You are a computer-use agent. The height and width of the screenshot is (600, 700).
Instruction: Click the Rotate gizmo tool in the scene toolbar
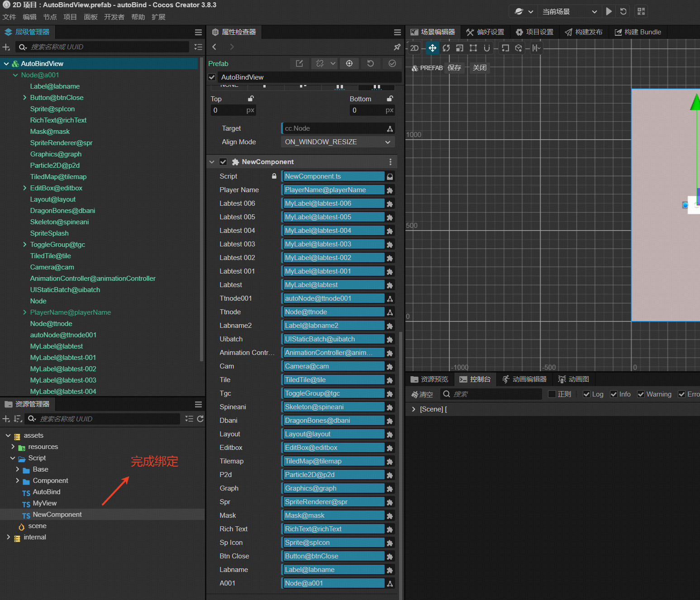446,48
